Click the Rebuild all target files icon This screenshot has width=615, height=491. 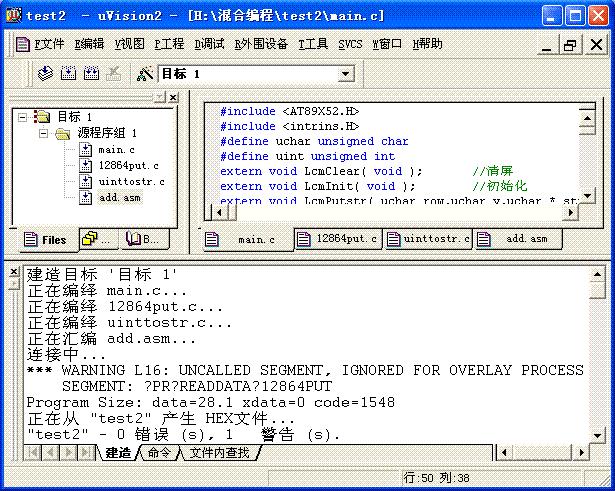coord(91,73)
